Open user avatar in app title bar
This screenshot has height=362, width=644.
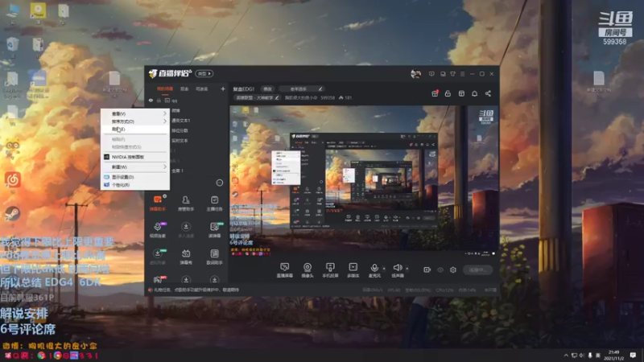tap(415, 74)
